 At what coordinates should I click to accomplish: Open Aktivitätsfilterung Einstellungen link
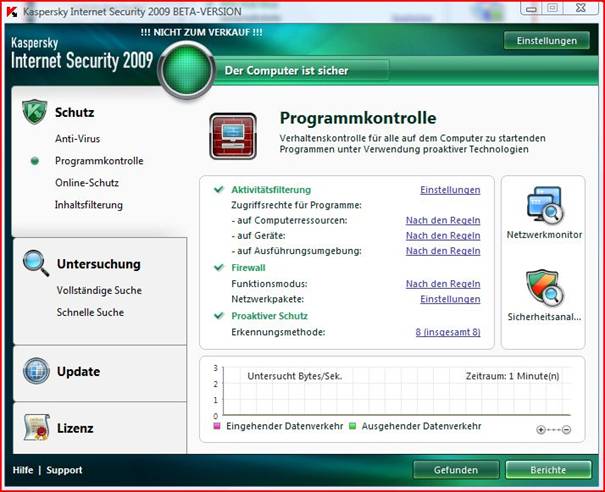(x=450, y=190)
